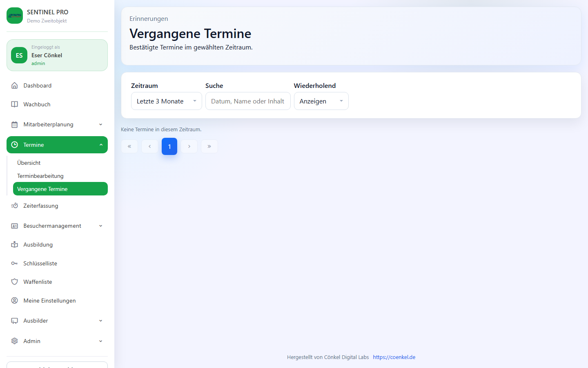Expand the Mitarbeiterplanung submenu
Viewport: 588px width, 368px height.
coord(100,125)
